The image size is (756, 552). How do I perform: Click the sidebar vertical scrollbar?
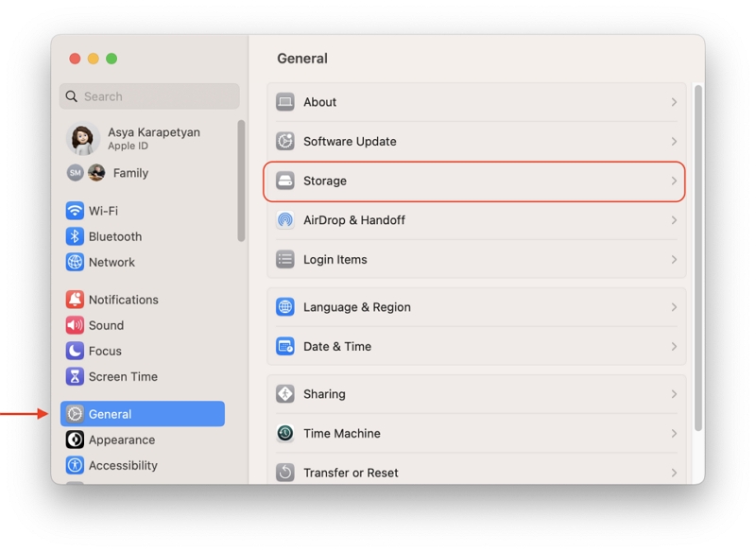tap(241, 181)
